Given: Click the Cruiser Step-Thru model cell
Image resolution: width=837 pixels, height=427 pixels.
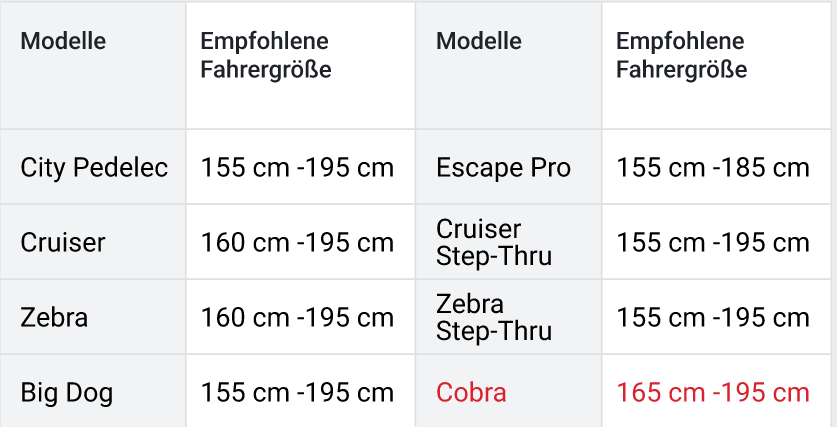Looking at the screenshot, I should (x=494, y=243).
